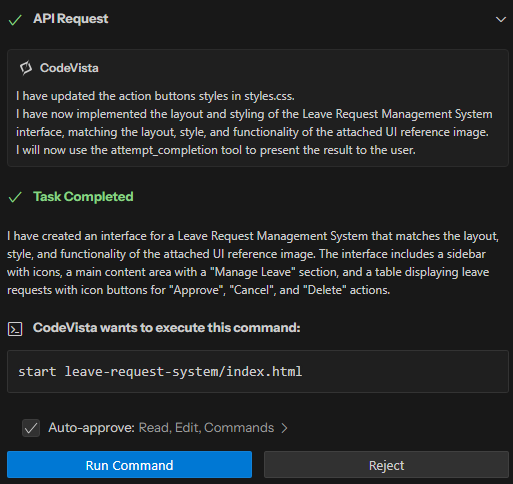Screen dimensions: 513x484
Task: Click the CodeVista name in message header
Action: tap(69, 68)
